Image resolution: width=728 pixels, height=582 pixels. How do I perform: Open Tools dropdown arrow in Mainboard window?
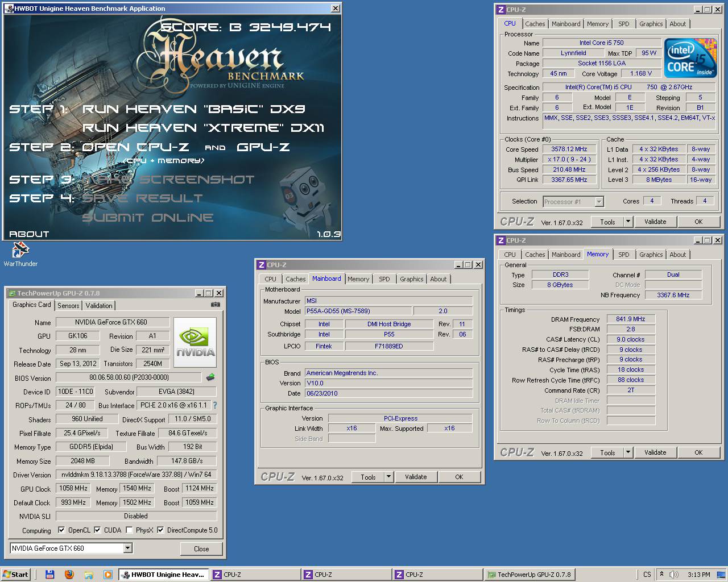(x=388, y=477)
